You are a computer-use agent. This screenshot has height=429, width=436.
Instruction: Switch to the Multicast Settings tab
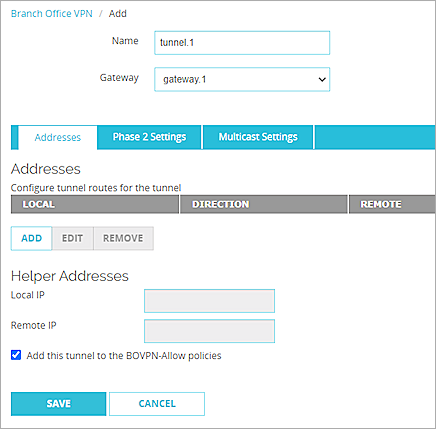tap(258, 137)
